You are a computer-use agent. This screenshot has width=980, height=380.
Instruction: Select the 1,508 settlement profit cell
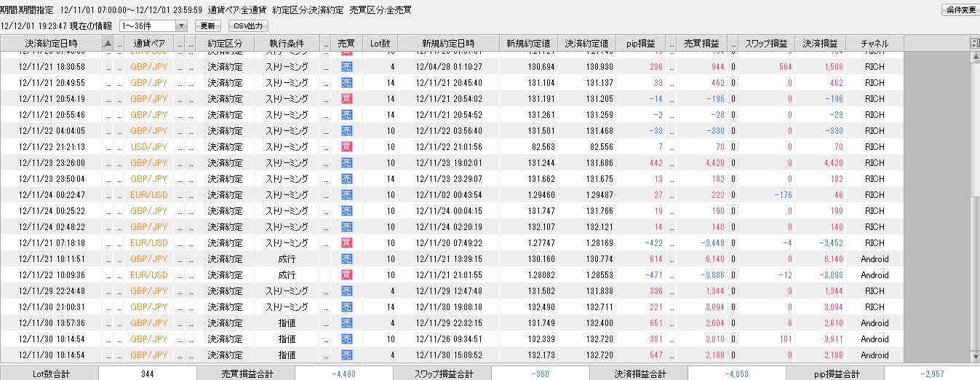(820, 66)
